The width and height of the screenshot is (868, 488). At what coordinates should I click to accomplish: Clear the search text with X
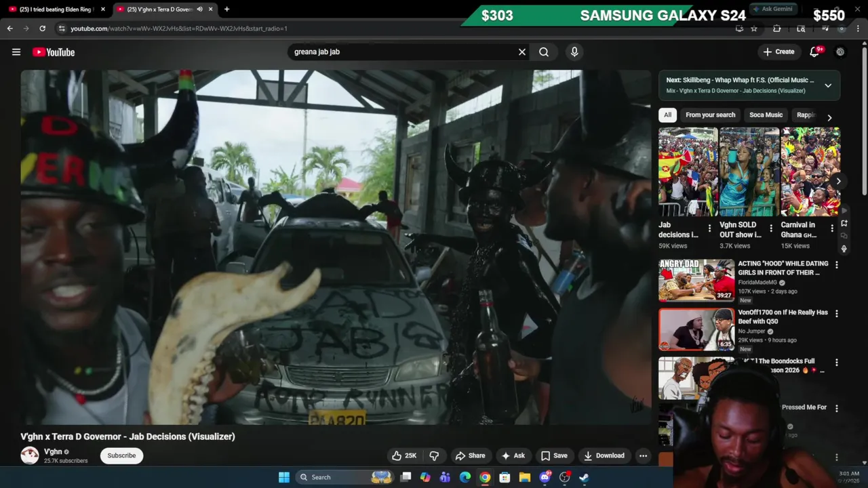[522, 52]
